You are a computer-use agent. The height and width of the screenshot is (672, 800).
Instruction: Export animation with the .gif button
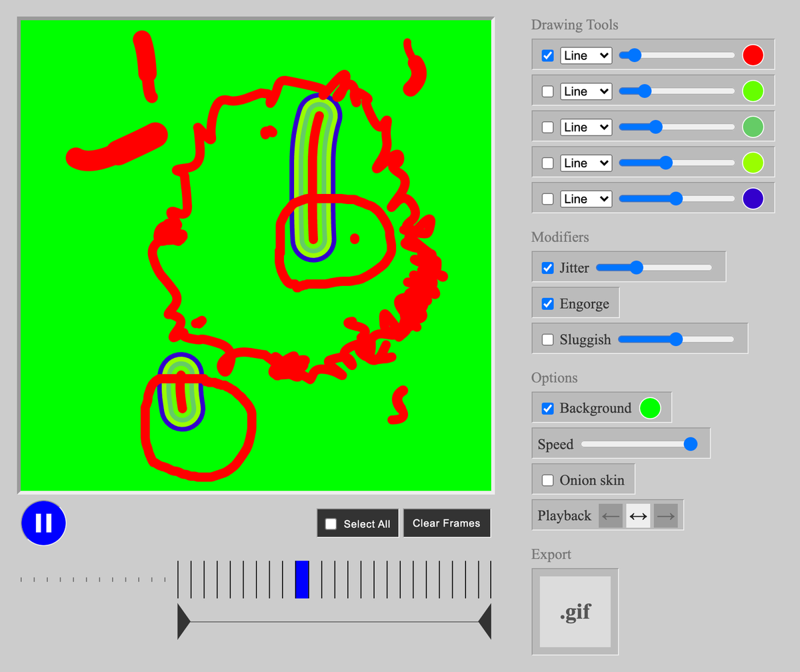[x=575, y=611]
